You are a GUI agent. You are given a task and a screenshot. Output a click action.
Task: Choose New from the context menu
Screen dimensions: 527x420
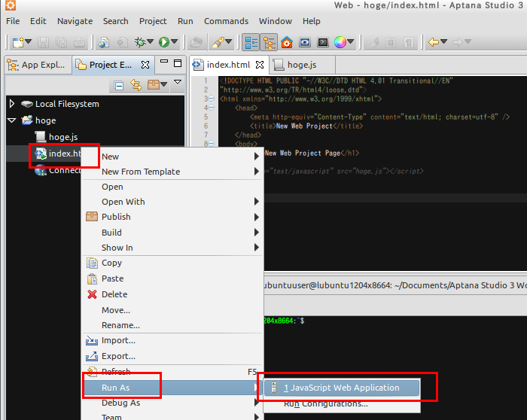[x=172, y=157]
